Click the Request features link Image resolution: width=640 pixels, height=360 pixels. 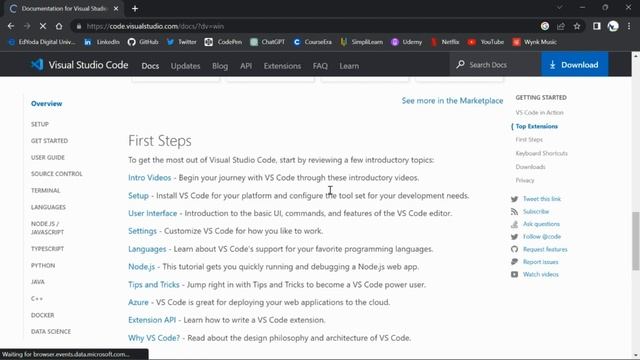coord(545,249)
